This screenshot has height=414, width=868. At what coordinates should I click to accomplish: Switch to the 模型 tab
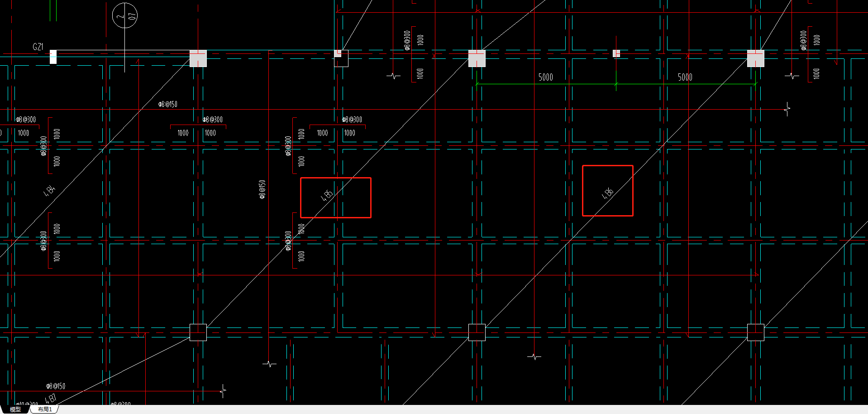click(x=15, y=409)
